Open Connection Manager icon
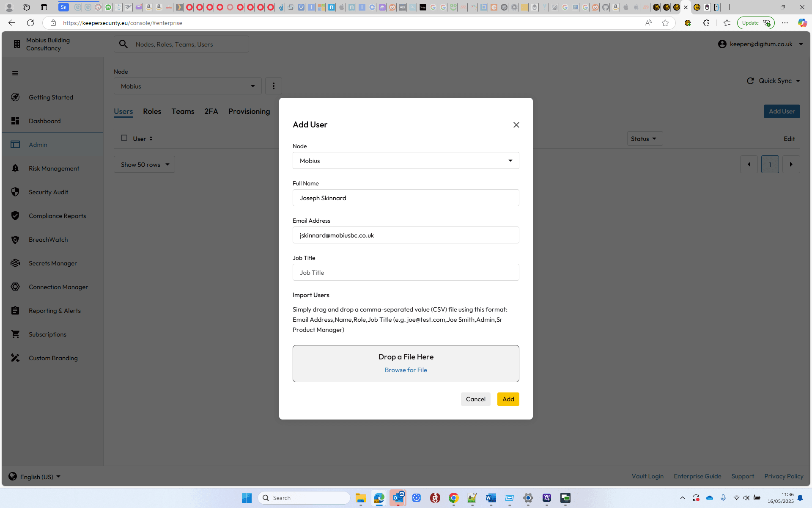Viewport: 812px width, 508px height. tap(15, 287)
